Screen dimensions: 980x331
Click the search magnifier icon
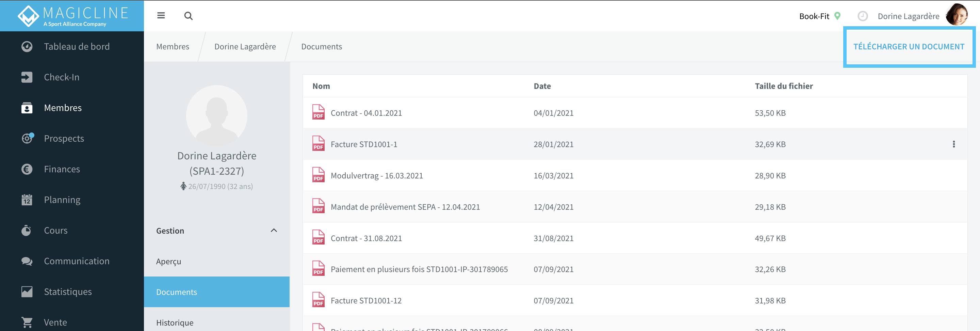[188, 16]
